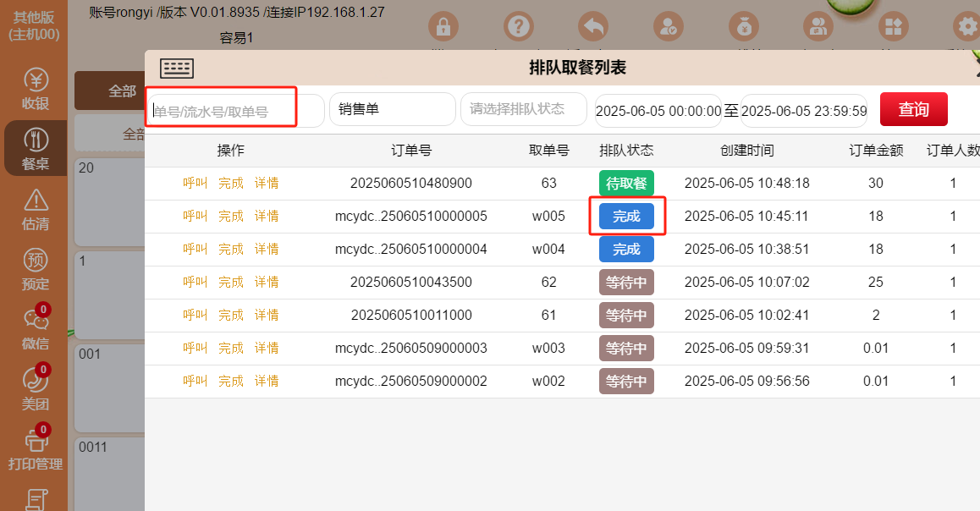The height and width of the screenshot is (511, 980).
Task: Click order number mcydc..25060510000005
Action: [411, 216]
